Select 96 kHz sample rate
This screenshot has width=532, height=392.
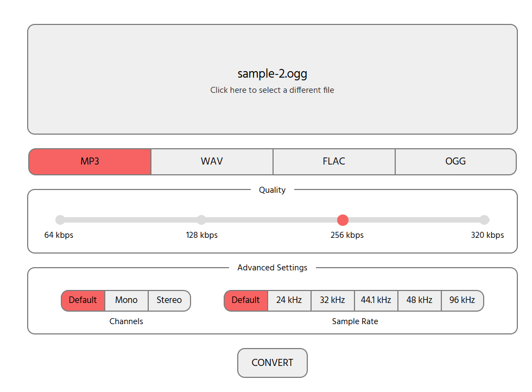click(462, 300)
